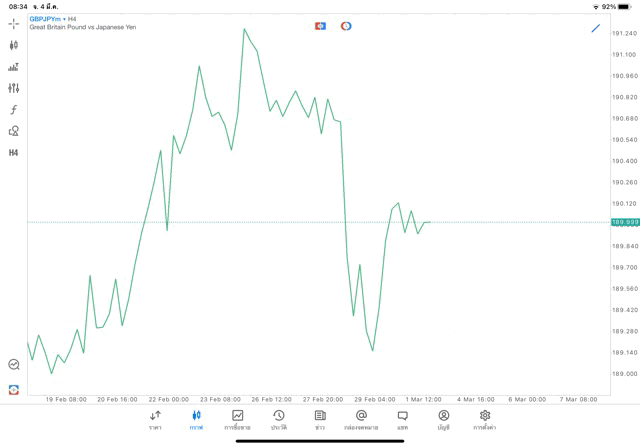
Task: Toggle the blue-red trade panel icon
Action: pos(320,26)
